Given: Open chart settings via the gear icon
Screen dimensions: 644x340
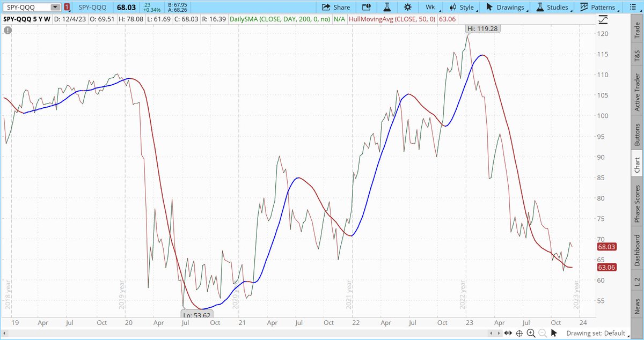Looking at the screenshot, I should point(407,8).
